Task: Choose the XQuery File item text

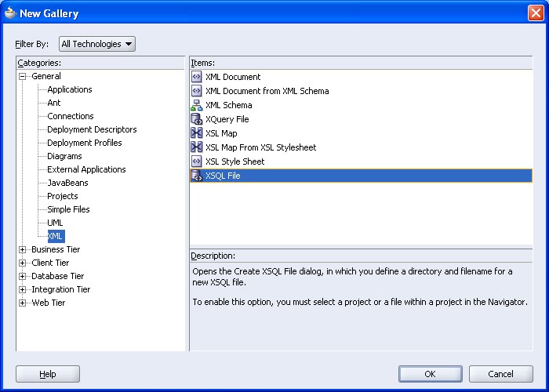Action: [227, 119]
